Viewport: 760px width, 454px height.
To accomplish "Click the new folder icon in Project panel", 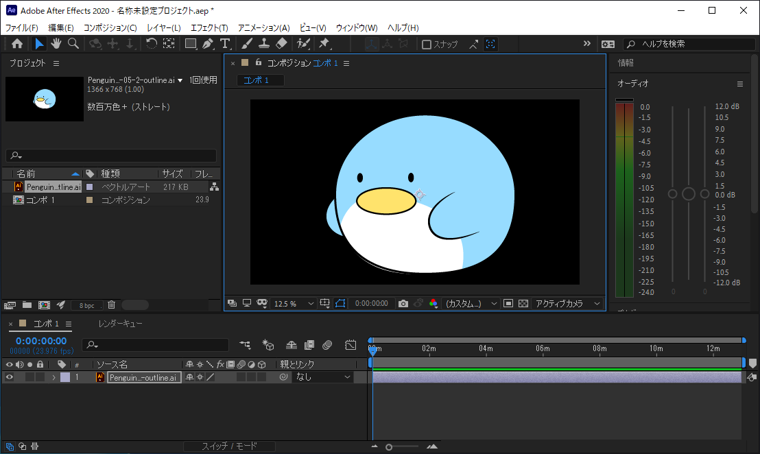I will [x=27, y=305].
